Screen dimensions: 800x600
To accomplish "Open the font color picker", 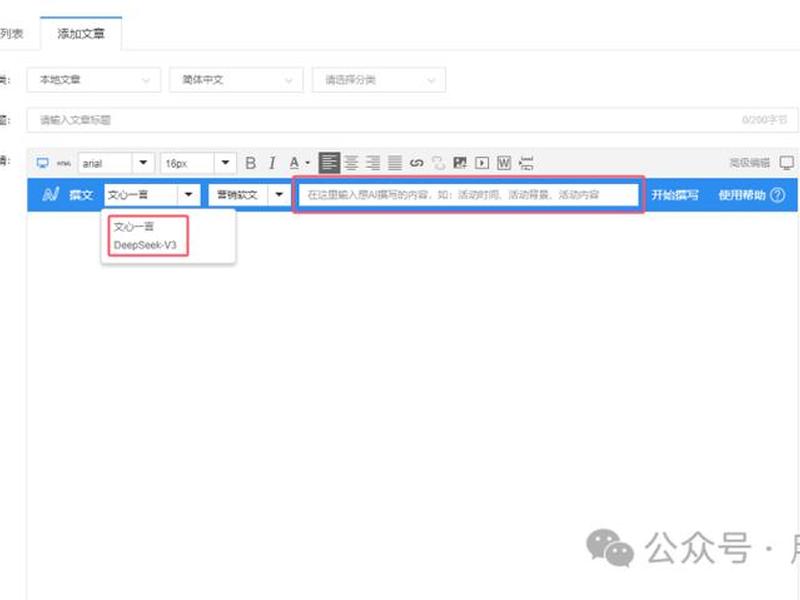I will pos(294,163).
